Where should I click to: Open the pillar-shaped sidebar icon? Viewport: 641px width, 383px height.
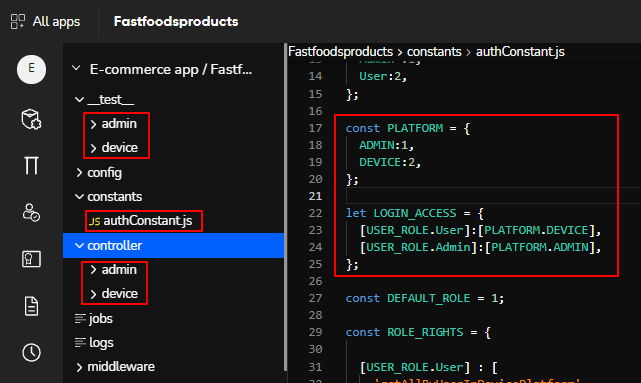[31, 166]
